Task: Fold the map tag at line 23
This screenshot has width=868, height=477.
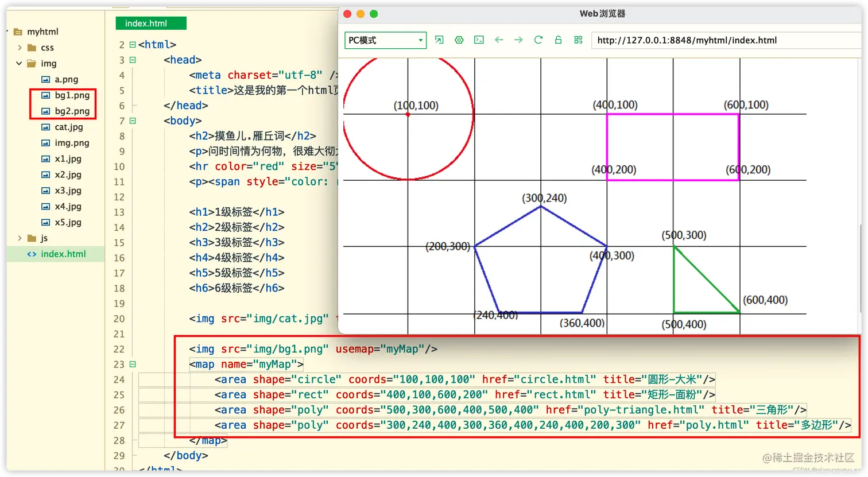Action: tap(133, 364)
